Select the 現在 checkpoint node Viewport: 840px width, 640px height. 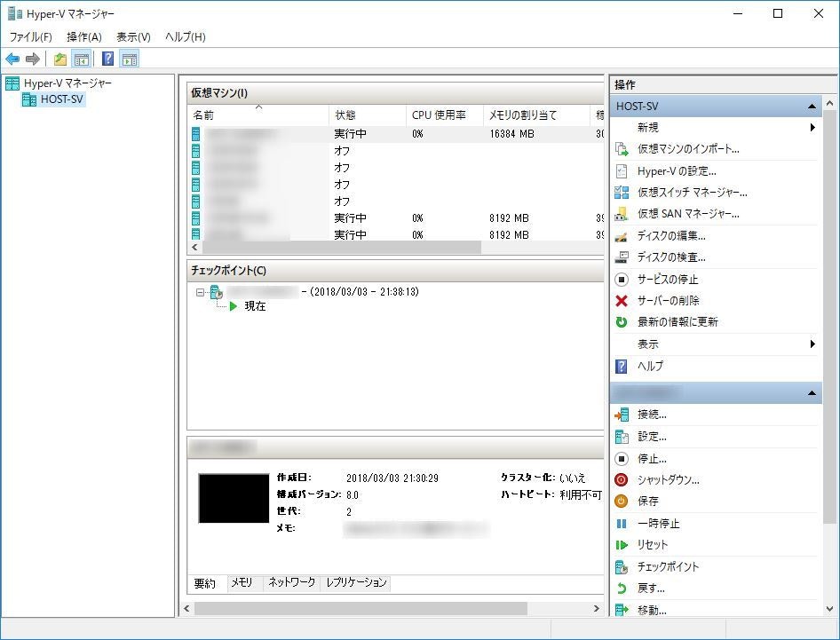tap(255, 306)
